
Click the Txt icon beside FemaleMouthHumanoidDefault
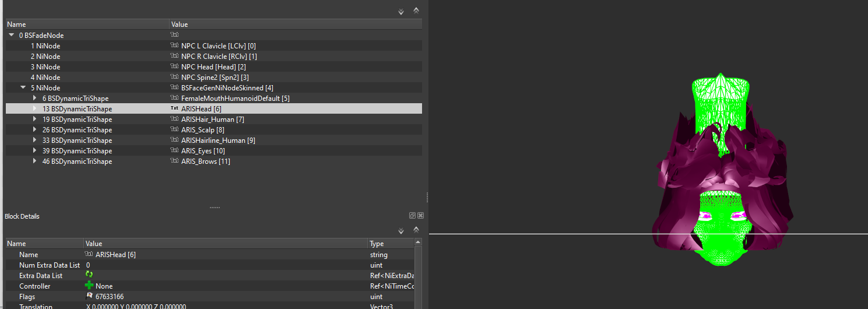[174, 98]
